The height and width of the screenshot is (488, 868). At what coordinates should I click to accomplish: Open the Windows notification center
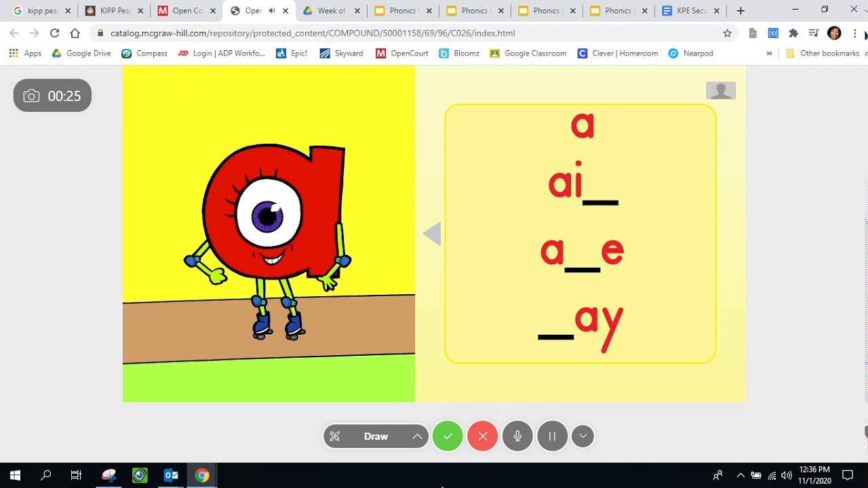tap(848, 475)
